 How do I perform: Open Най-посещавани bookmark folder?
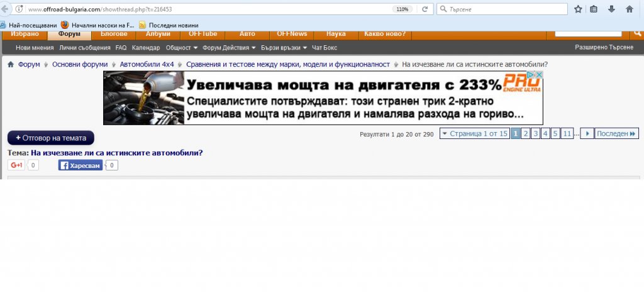28,25
